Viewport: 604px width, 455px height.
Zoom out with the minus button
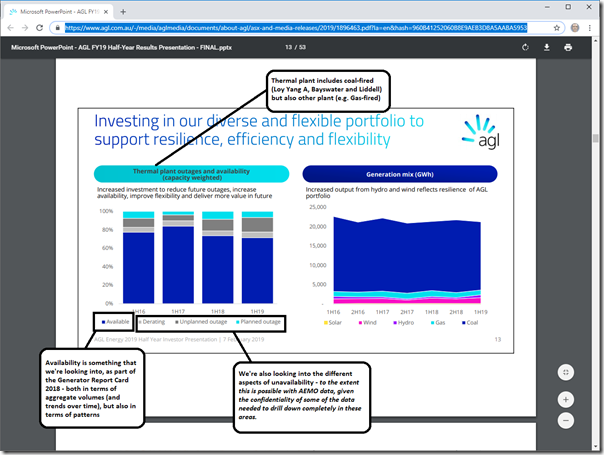click(565, 420)
